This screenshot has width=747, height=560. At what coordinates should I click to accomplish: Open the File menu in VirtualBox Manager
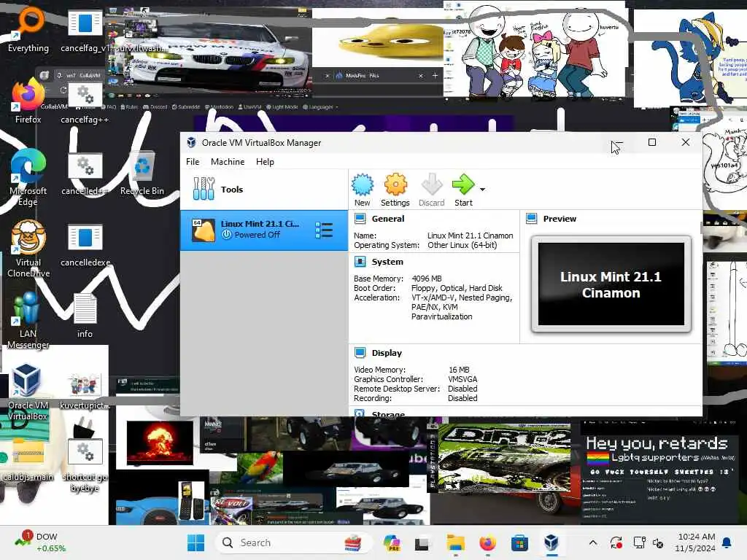(193, 162)
